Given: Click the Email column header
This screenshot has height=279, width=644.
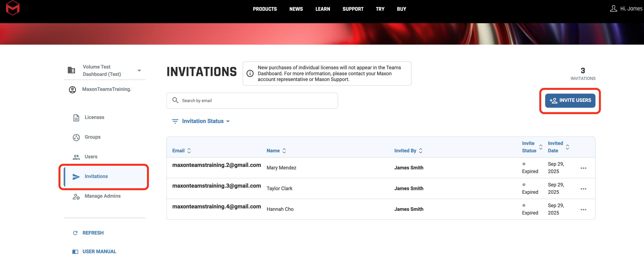Looking at the screenshot, I should pyautogui.click(x=178, y=151).
